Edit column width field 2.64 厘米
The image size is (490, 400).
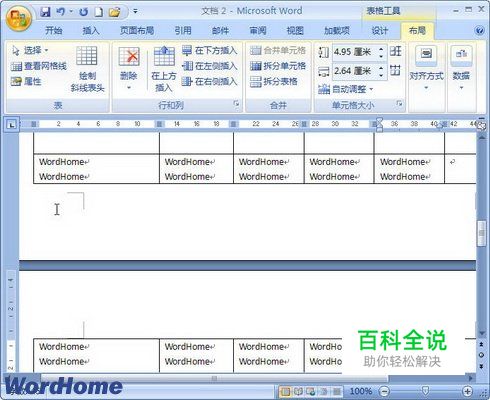tap(354, 71)
